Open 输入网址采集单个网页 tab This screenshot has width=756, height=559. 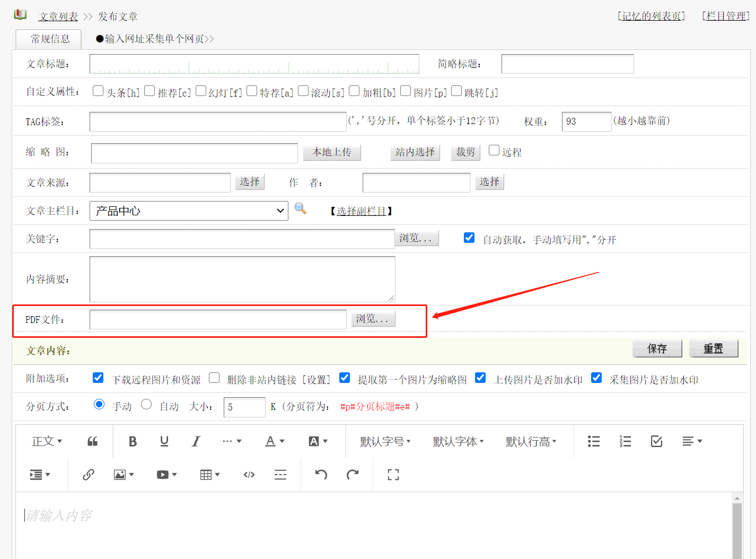pos(155,39)
